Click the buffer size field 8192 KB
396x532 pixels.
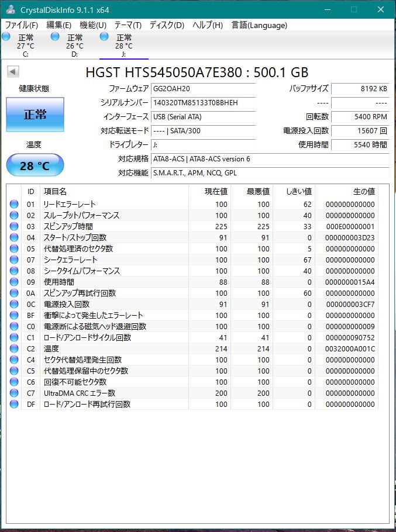click(x=360, y=89)
